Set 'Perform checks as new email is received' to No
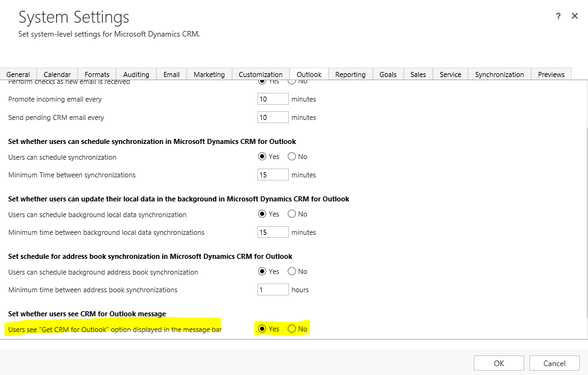Viewport: 588px width, 375px height. 291,80
